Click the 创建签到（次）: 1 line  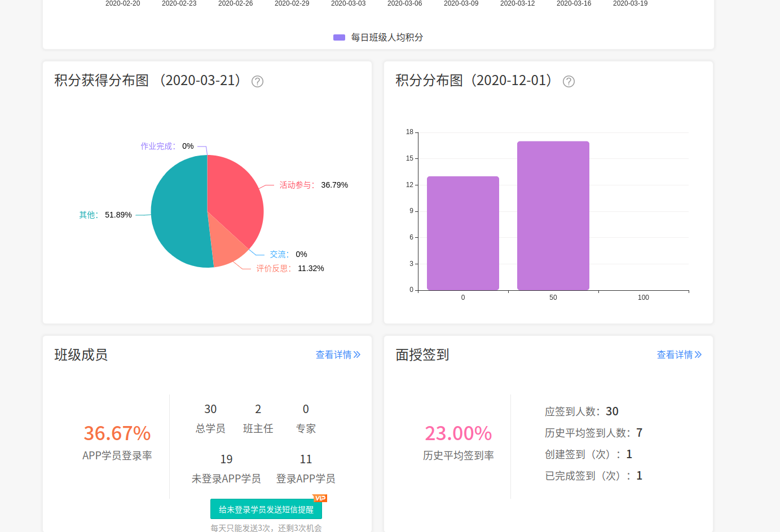[588, 454]
